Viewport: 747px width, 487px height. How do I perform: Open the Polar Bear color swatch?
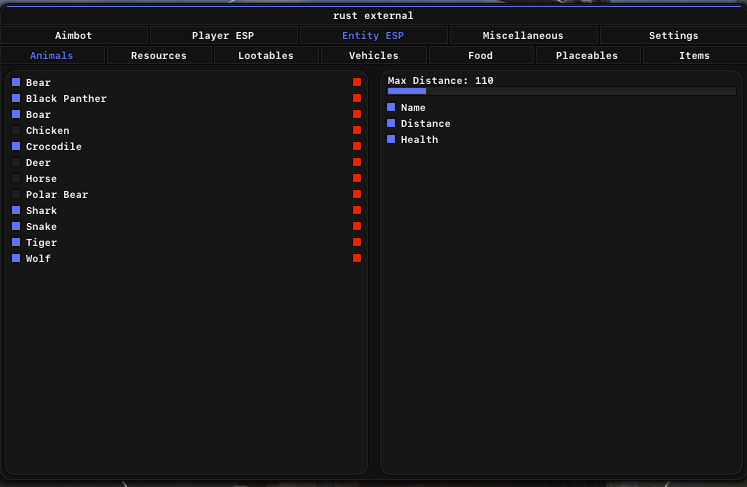click(x=357, y=194)
